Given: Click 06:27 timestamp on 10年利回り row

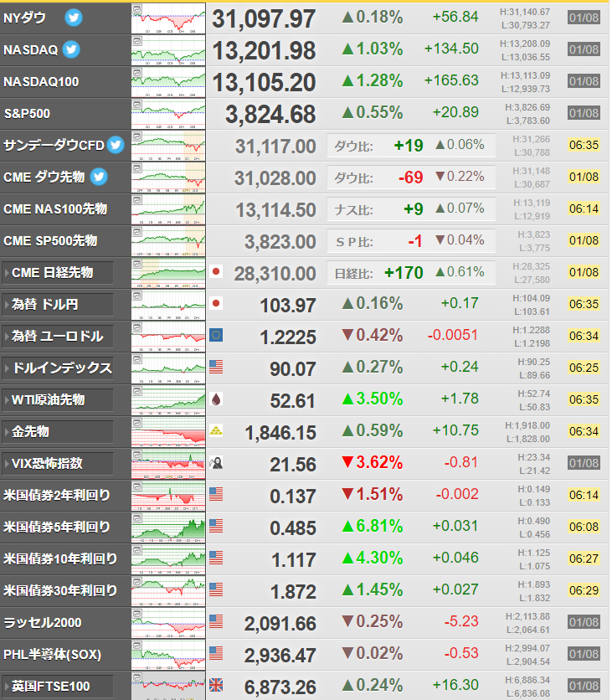Looking at the screenshot, I should [x=584, y=559].
